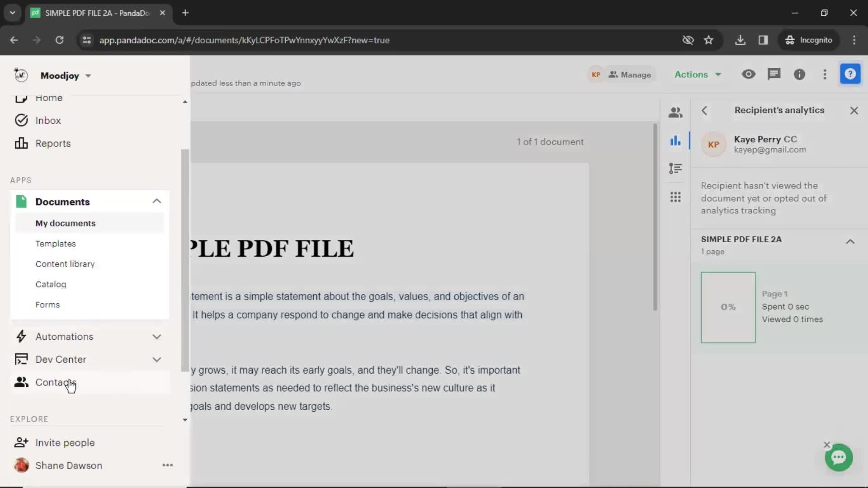868x488 pixels.
Task: Collapse the Recipient's analytics panel
Action: coord(854,110)
